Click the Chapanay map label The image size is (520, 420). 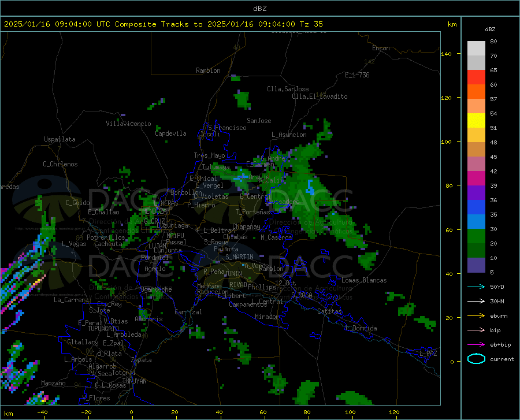click(246, 226)
